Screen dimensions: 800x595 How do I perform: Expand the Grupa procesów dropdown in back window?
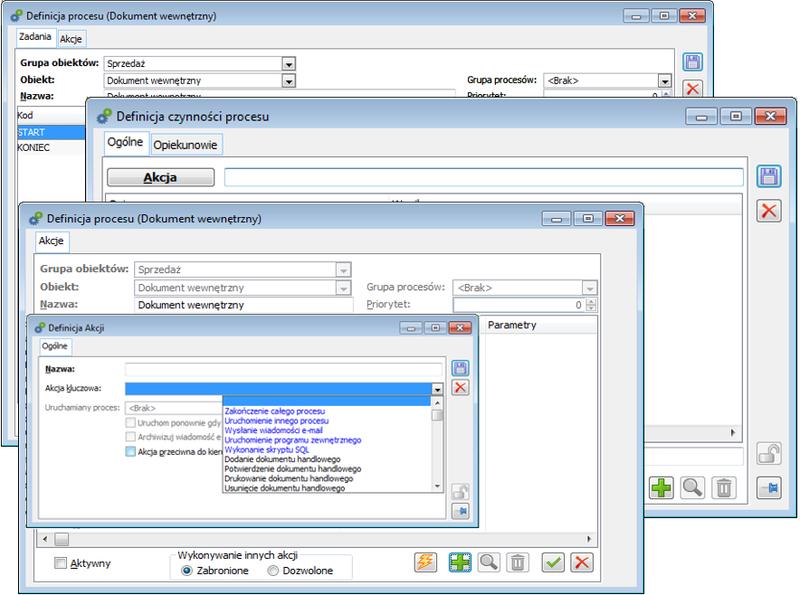663,80
